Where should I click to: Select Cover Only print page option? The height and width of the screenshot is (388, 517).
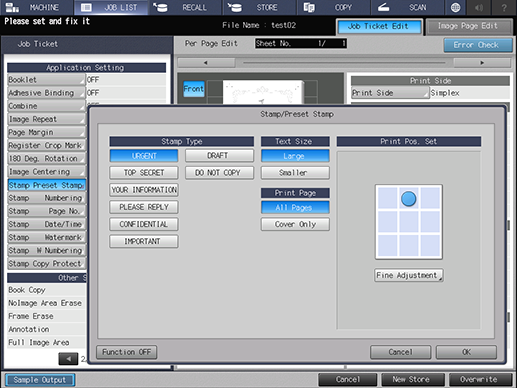pos(295,224)
